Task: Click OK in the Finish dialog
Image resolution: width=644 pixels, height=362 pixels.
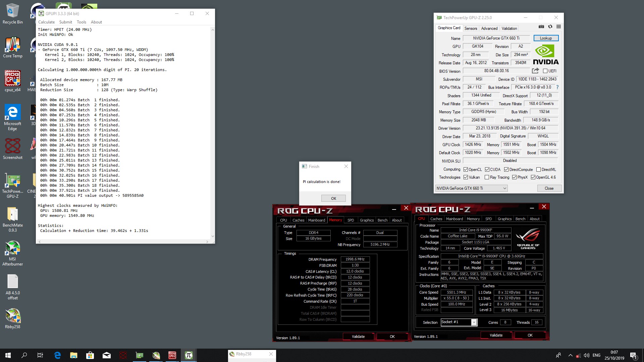Action: (333, 198)
